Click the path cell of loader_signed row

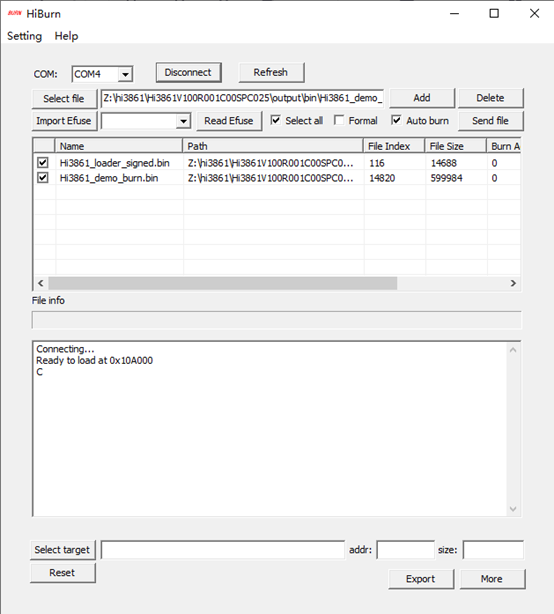click(270, 163)
